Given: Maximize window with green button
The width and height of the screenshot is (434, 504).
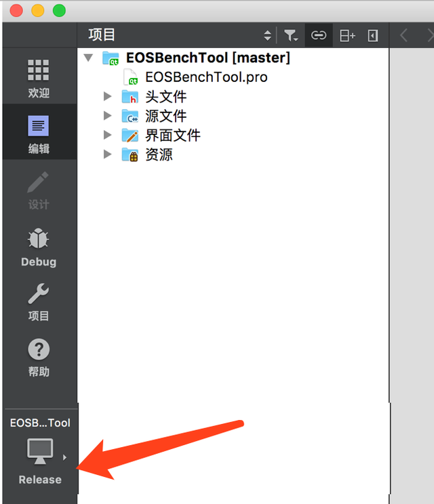Looking at the screenshot, I should pos(59,10).
